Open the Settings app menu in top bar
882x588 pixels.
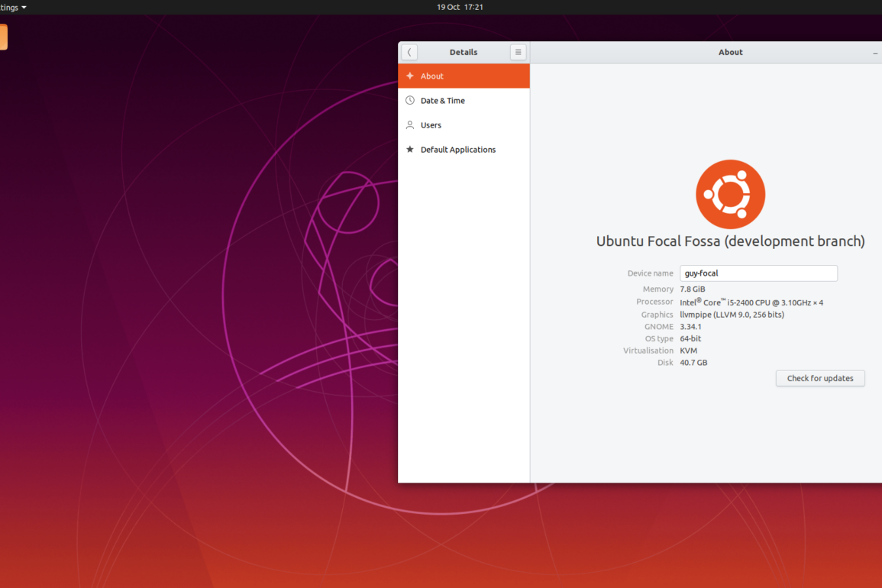(13, 7)
